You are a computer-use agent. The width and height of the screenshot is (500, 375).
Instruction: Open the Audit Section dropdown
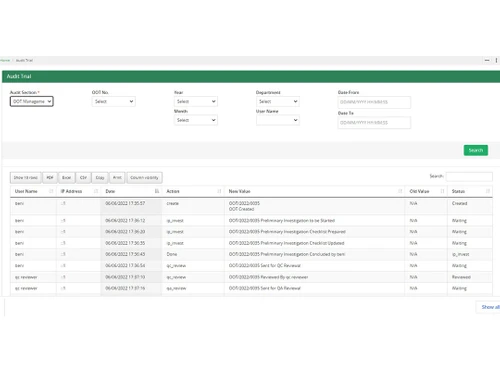[x=32, y=101]
